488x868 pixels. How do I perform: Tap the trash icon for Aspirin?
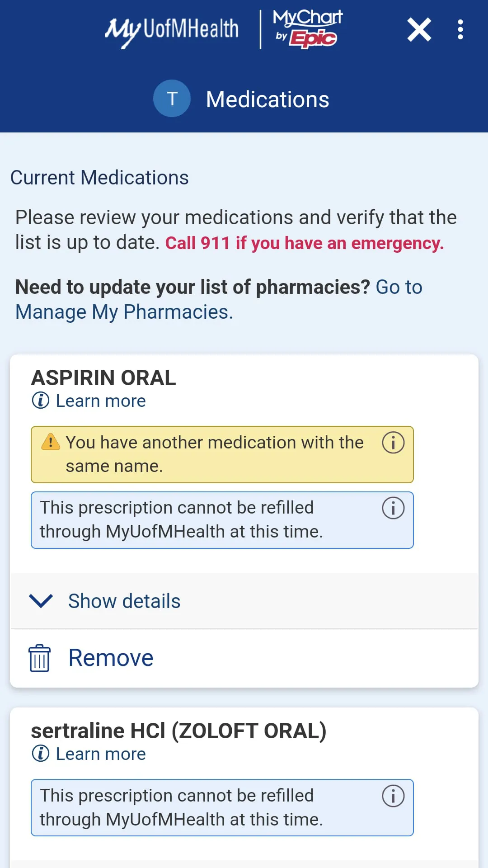[40, 658]
